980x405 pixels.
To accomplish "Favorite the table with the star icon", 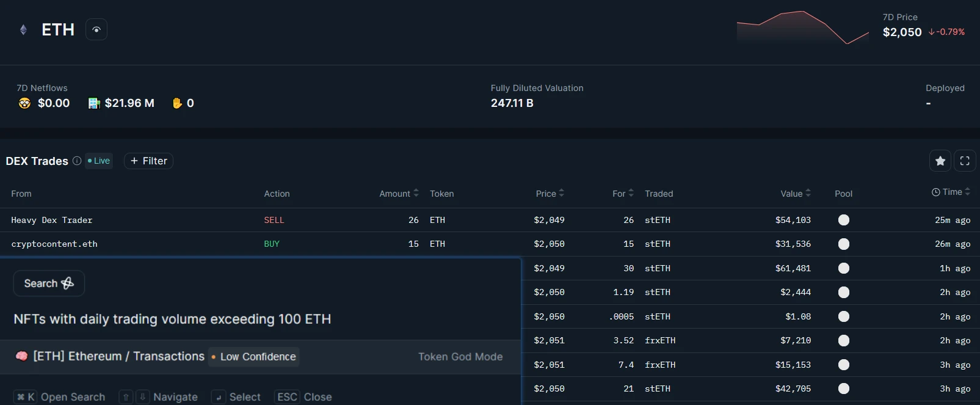I will [x=940, y=161].
